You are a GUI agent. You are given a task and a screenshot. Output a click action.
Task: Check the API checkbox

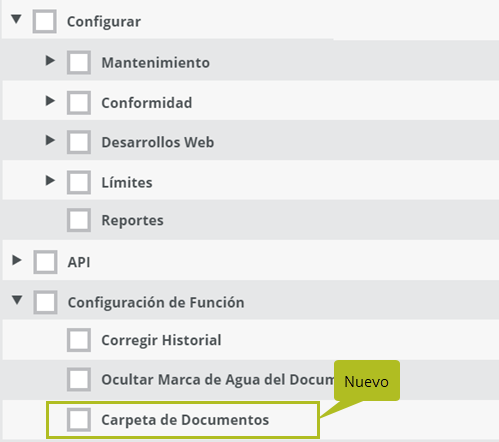coord(45,262)
